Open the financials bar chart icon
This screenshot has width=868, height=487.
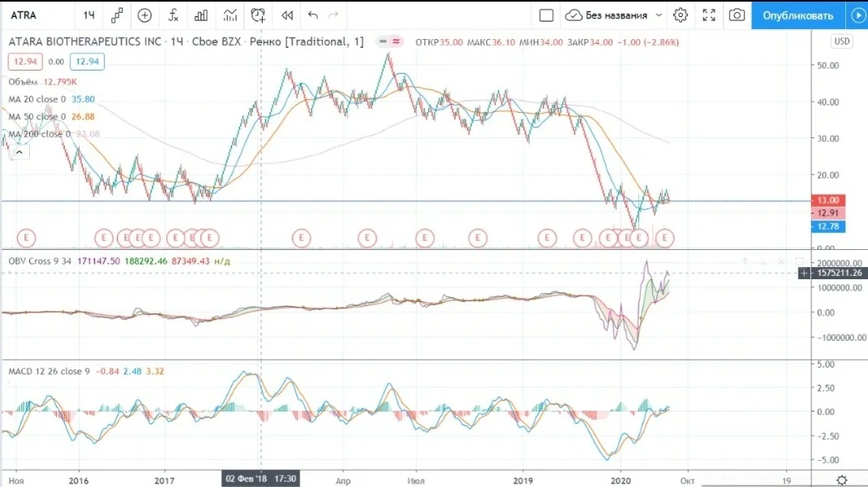tap(201, 15)
